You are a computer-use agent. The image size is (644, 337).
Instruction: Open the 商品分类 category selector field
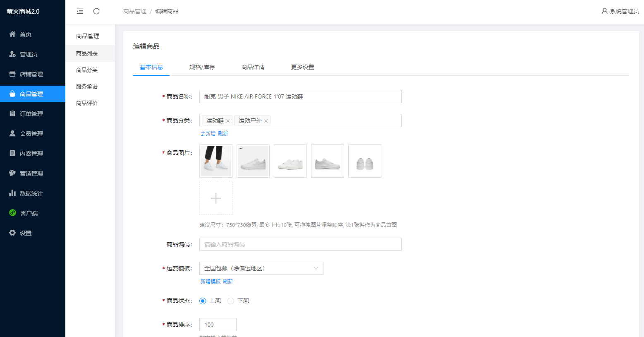click(x=335, y=120)
